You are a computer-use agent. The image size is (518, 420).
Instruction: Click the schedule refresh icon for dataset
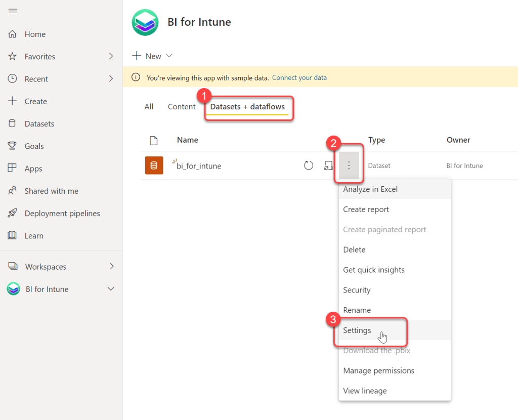click(x=328, y=165)
